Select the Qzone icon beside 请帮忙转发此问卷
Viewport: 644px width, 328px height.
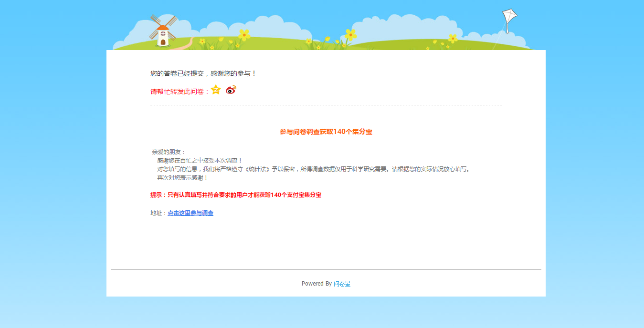click(x=215, y=89)
